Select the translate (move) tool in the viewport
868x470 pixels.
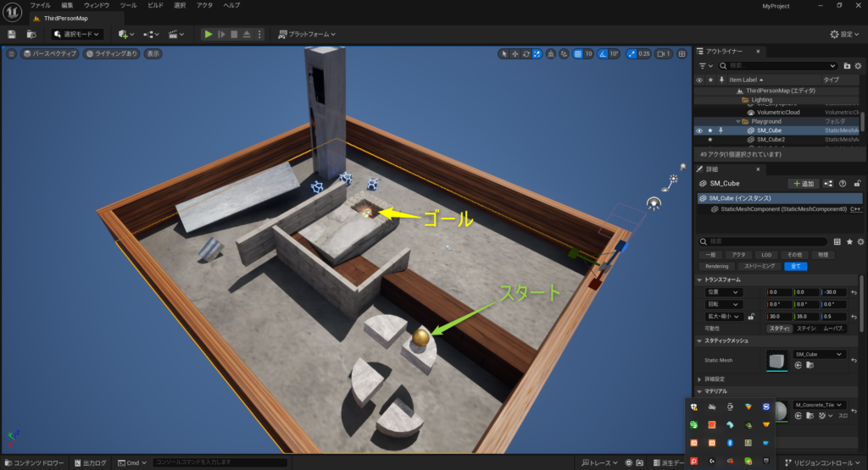516,53
